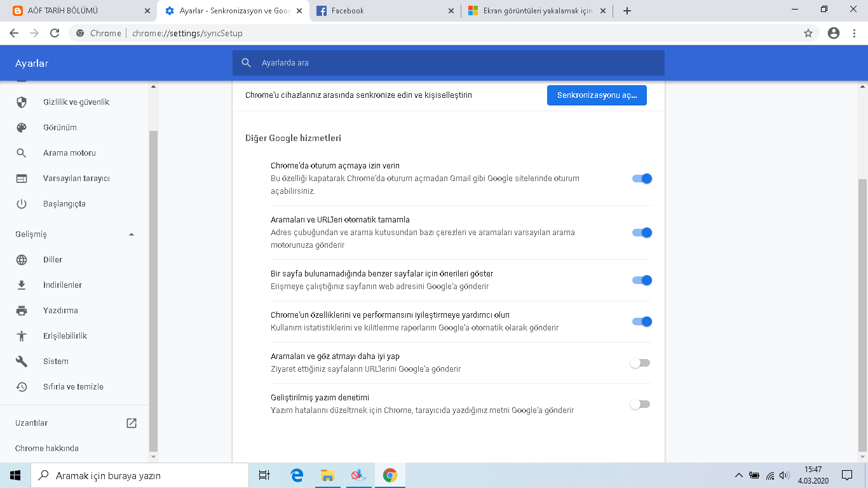Click the Sıfırla ve temizle restore icon
The height and width of the screenshot is (488, 868).
(x=22, y=387)
